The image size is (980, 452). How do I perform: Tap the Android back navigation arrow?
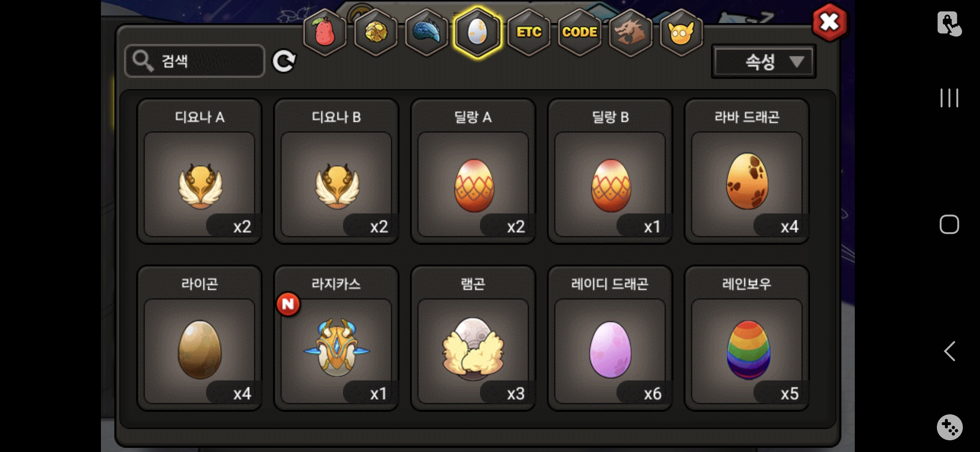click(949, 351)
